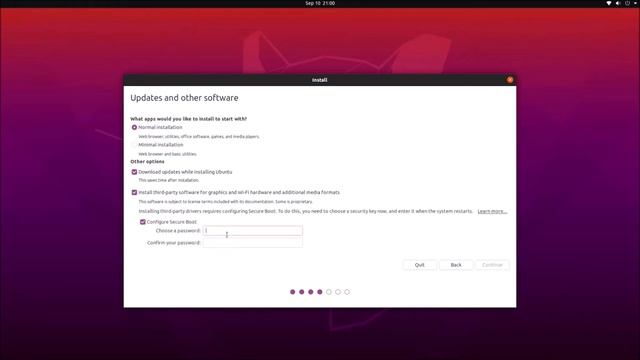Expand the system menu arrow
The height and width of the screenshot is (360, 640).
pyautogui.click(x=636, y=3)
